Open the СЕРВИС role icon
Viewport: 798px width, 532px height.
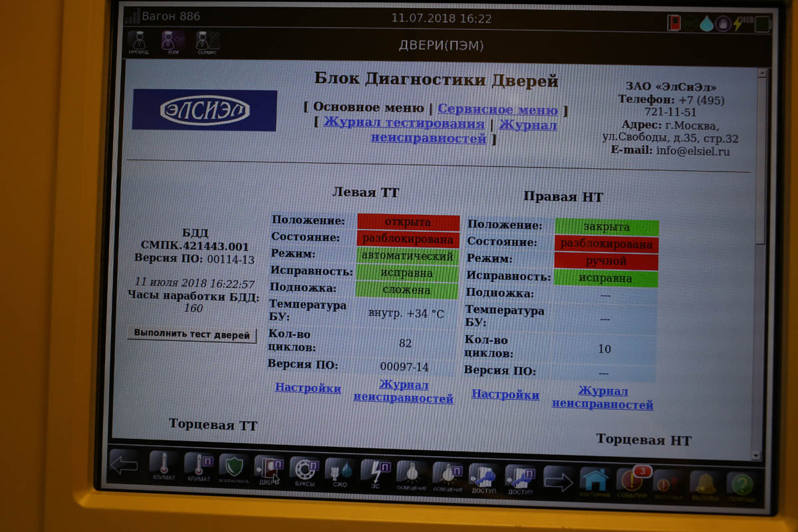[x=207, y=43]
